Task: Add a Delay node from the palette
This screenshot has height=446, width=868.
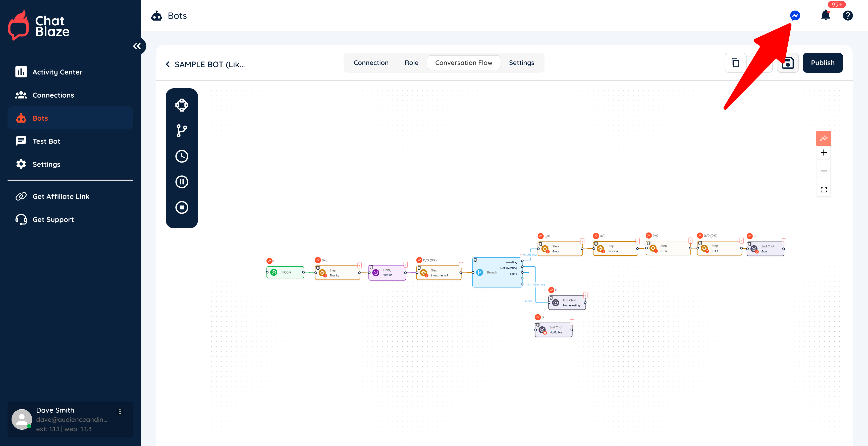Action: pyautogui.click(x=182, y=156)
